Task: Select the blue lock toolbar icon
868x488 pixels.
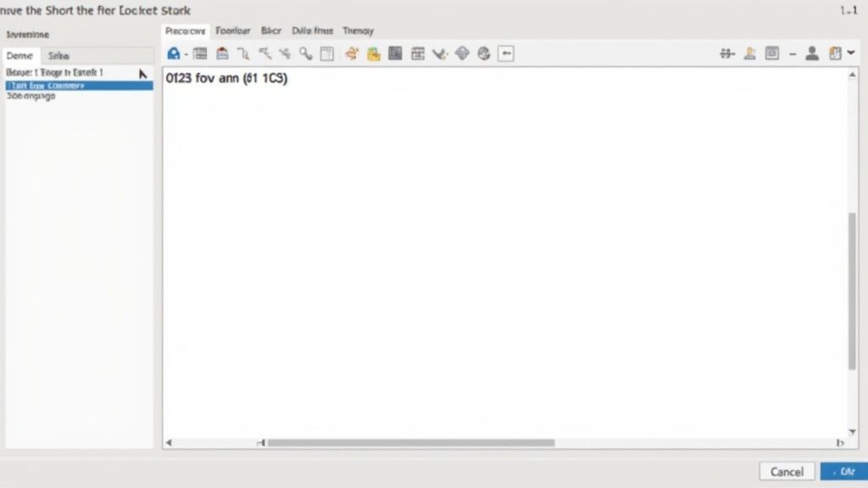Action: tap(174, 53)
